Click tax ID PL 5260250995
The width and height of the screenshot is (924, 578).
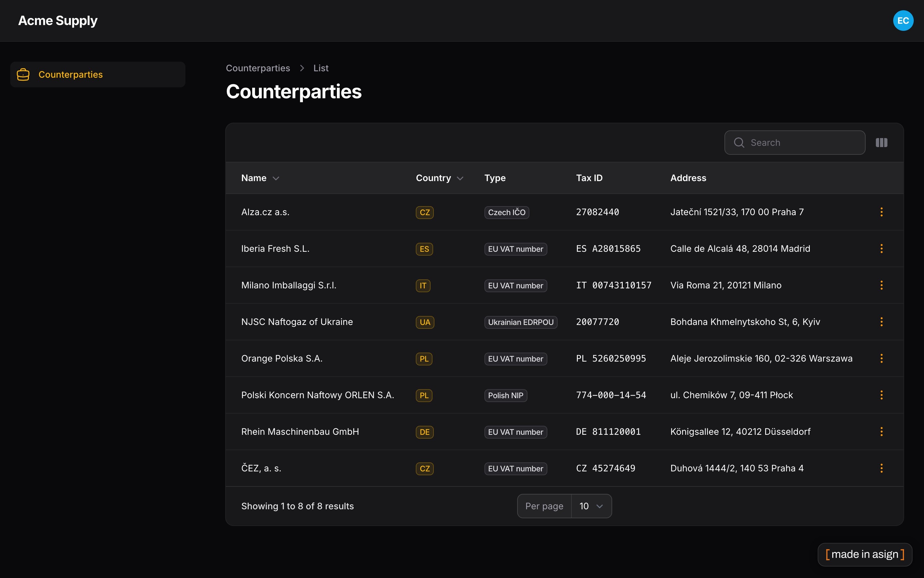611,359
